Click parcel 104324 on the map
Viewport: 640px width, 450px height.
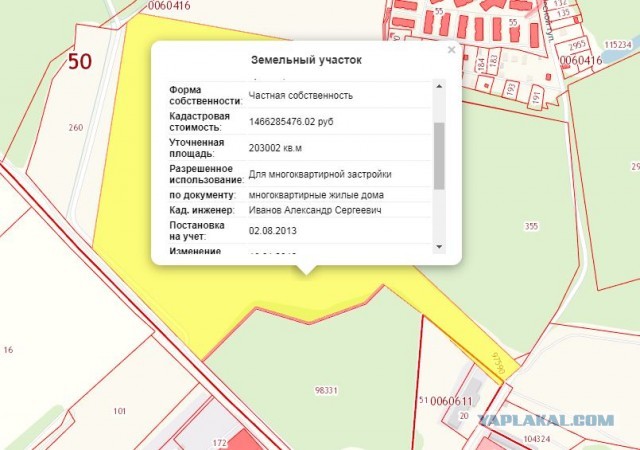point(536,439)
